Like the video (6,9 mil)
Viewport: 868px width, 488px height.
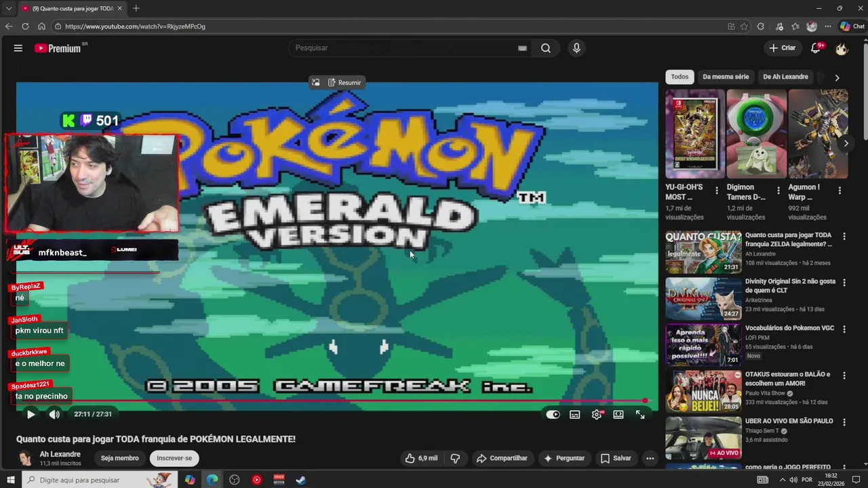pyautogui.click(x=421, y=458)
